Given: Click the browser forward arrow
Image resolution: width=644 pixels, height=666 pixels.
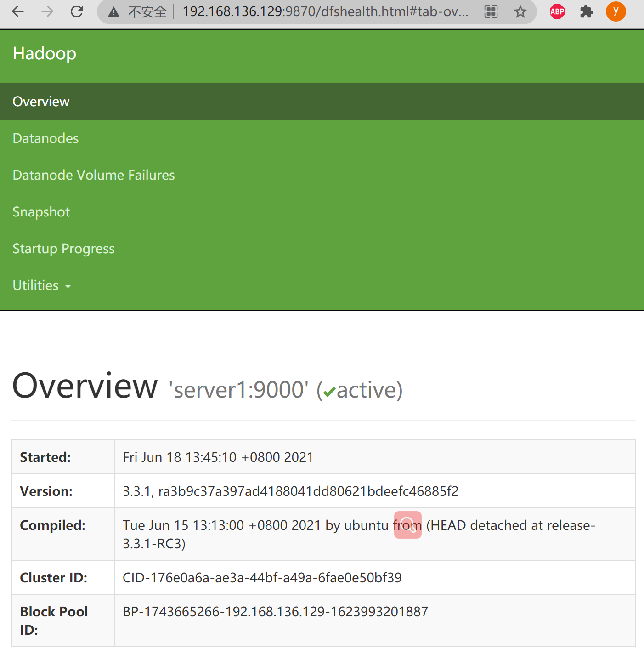Looking at the screenshot, I should click(x=47, y=11).
